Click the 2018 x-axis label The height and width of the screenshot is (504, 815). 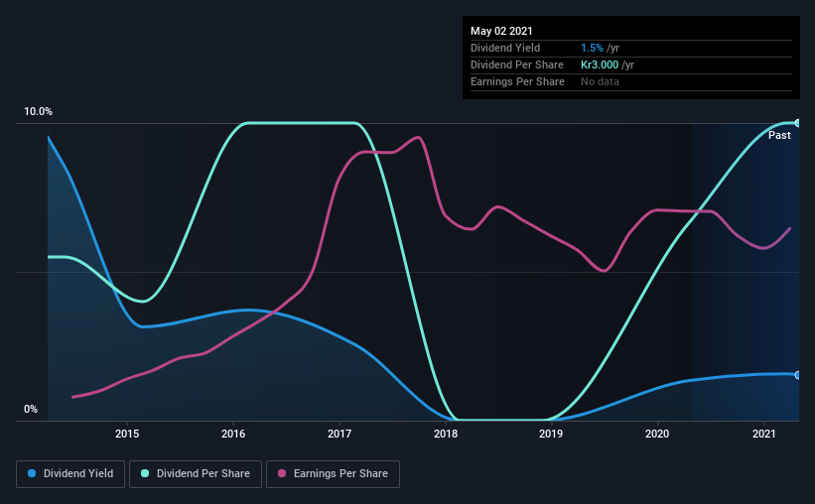tap(446, 434)
